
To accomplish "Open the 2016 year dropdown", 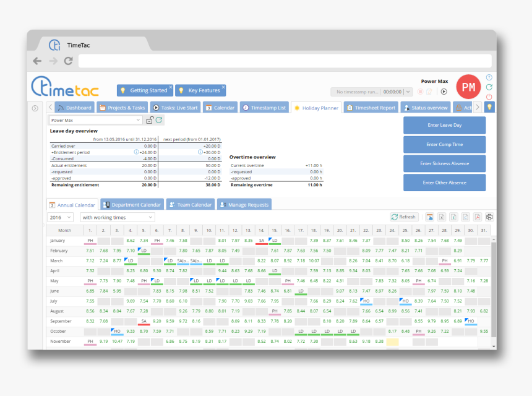I will [x=60, y=217].
